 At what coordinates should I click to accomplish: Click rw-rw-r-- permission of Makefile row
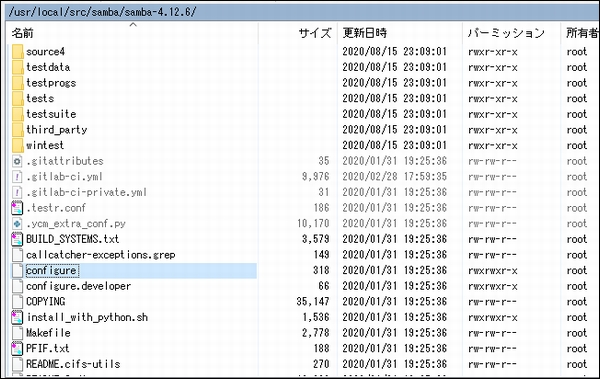click(x=492, y=333)
